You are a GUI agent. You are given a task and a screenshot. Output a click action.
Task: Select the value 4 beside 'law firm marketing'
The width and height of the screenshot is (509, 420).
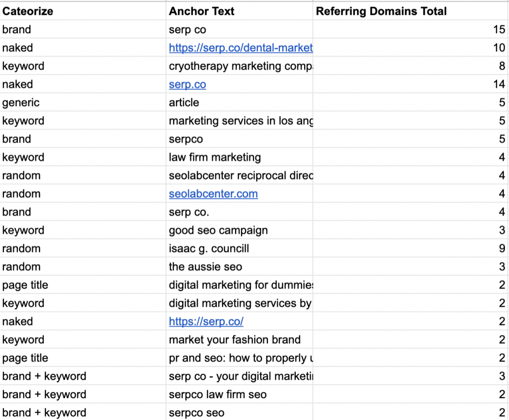(x=411, y=157)
